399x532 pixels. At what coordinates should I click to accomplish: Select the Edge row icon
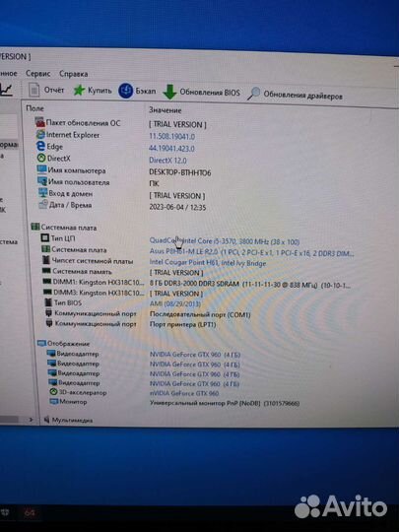coord(40,146)
